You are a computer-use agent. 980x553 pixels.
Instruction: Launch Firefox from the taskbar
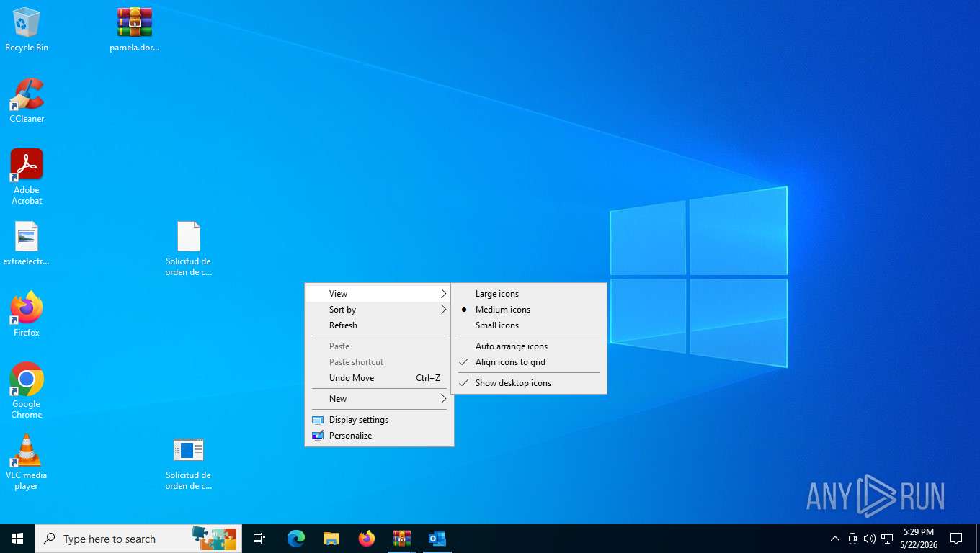coord(367,539)
